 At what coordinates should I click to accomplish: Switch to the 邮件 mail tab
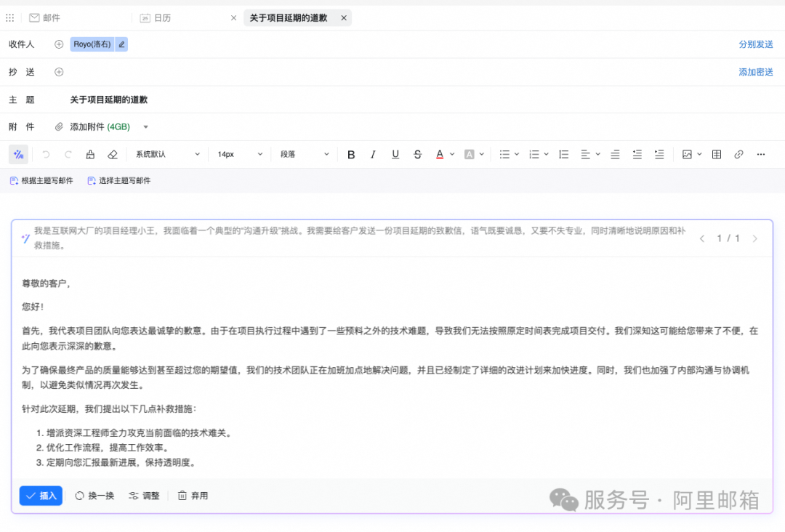coord(45,17)
